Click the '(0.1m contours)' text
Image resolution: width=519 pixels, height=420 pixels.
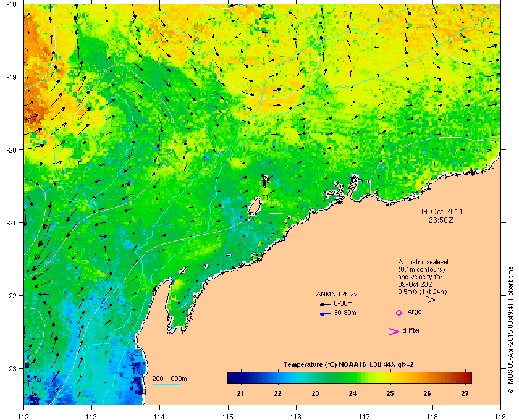(421, 269)
